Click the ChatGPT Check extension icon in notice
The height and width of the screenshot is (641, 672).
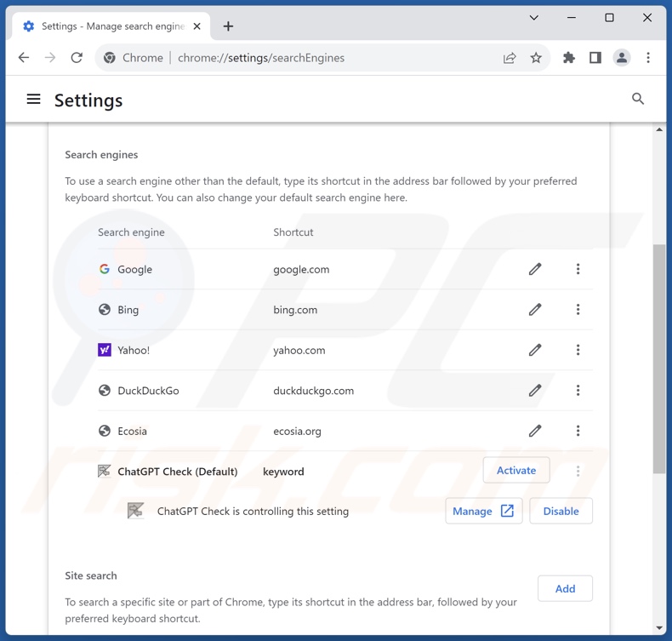coord(135,511)
